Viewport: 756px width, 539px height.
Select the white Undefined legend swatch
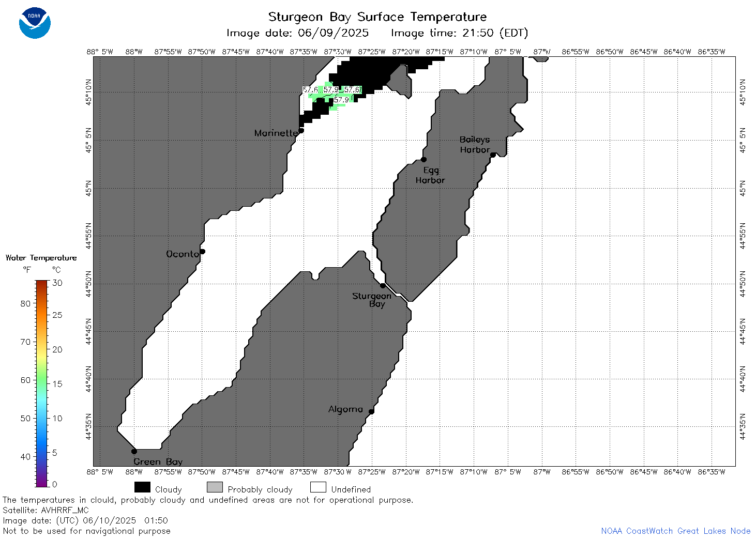tap(318, 487)
